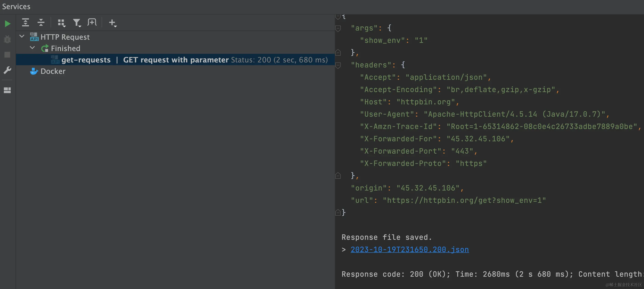Click the fold marker at the final closing brace

click(338, 212)
